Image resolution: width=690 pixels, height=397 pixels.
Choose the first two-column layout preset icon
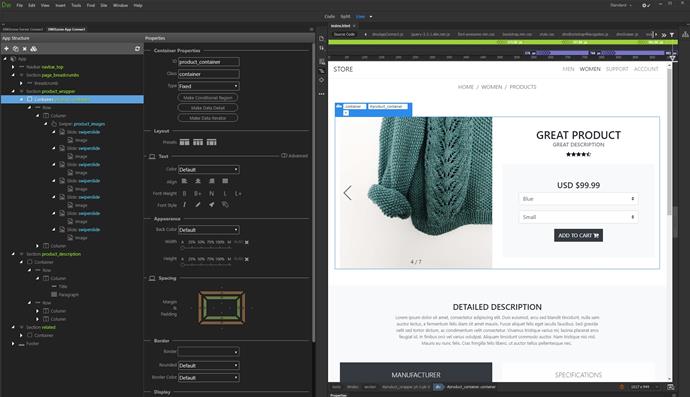pos(184,142)
